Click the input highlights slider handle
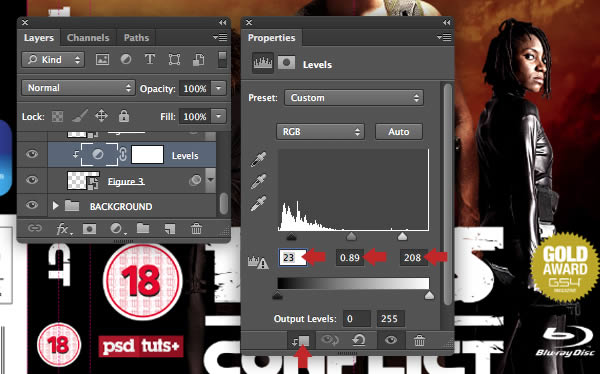600x374 pixels. point(402,237)
